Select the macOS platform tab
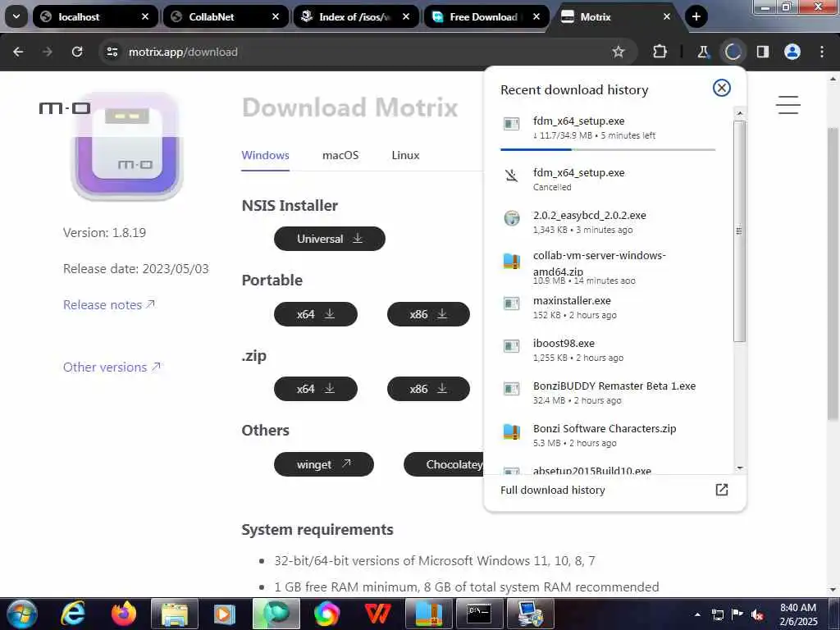The image size is (840, 630). pos(340,155)
